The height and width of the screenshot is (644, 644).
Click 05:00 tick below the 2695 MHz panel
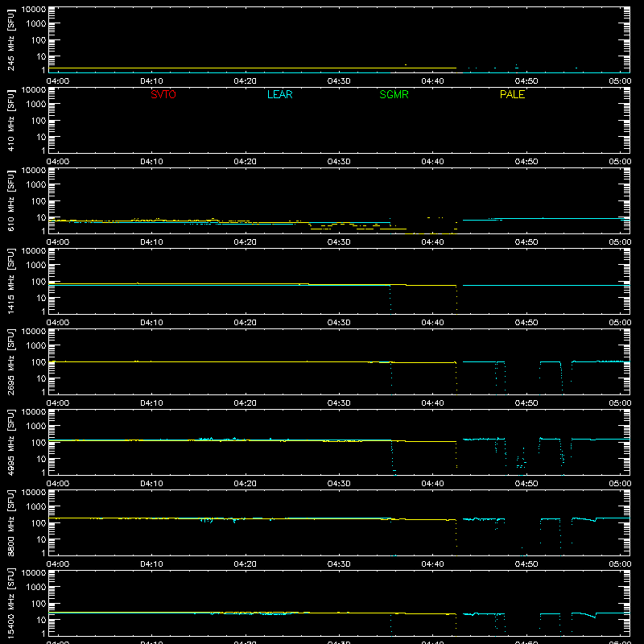click(x=620, y=403)
